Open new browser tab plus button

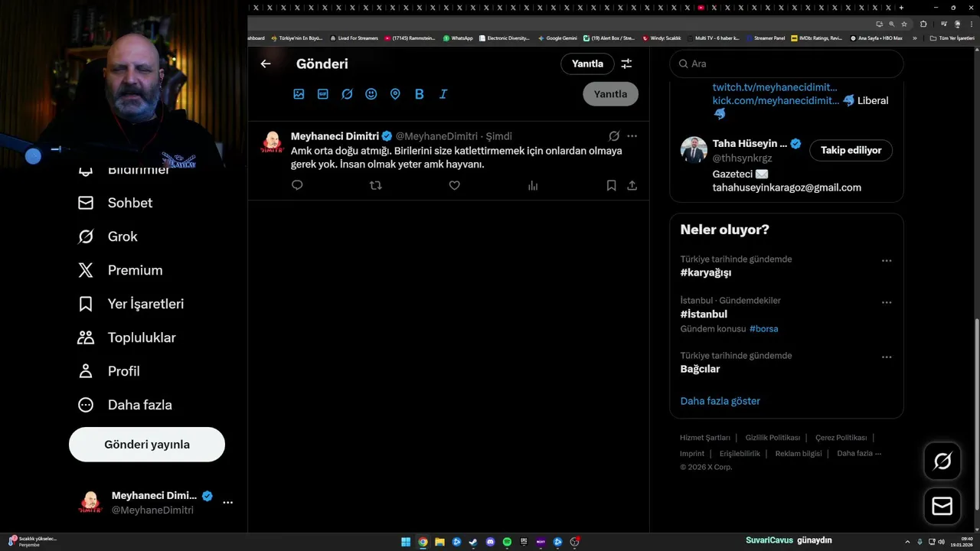(x=901, y=8)
